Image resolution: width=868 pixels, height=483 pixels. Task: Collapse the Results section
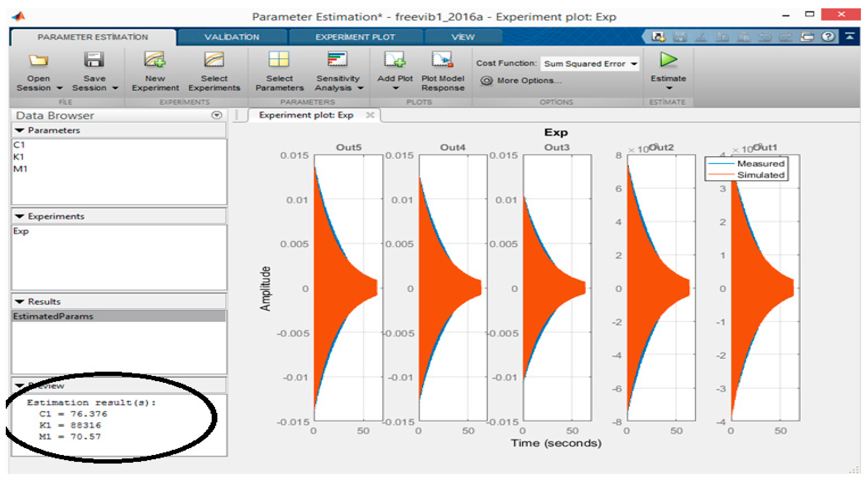coord(20,302)
